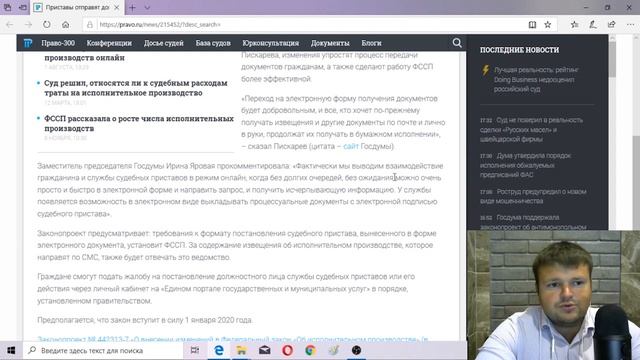
Task: Click the site search magnifier icon
Action: click(x=457, y=43)
